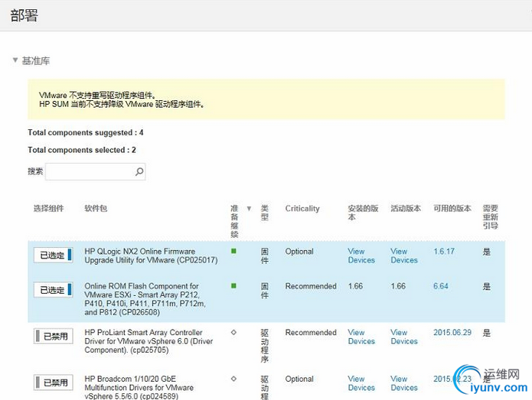Click the 需要重新引导 column header
The width and height of the screenshot is (532, 400).
pos(490,217)
